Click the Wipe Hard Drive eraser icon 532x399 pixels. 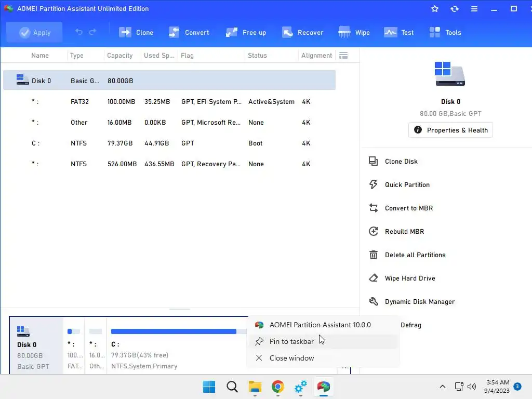coord(373,278)
